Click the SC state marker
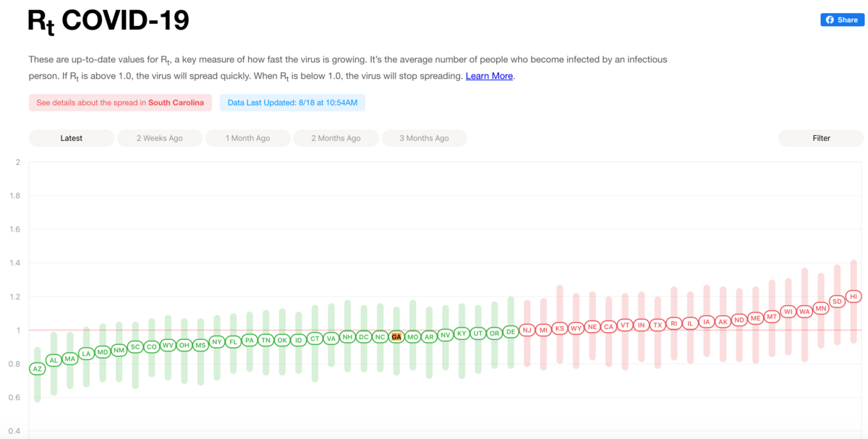The height and width of the screenshot is (439, 868). [135, 347]
